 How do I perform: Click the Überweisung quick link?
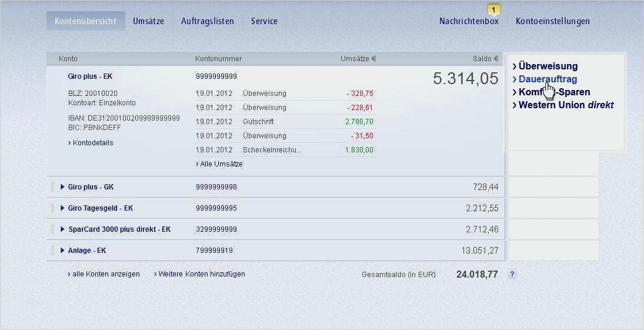(548, 66)
